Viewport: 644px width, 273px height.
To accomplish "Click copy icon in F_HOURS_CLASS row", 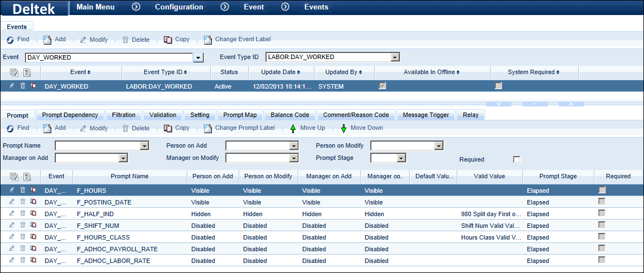I will [x=33, y=237].
